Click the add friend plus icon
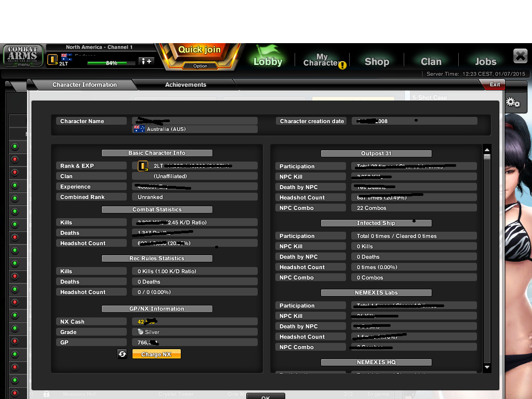532x399 pixels. 147,61
